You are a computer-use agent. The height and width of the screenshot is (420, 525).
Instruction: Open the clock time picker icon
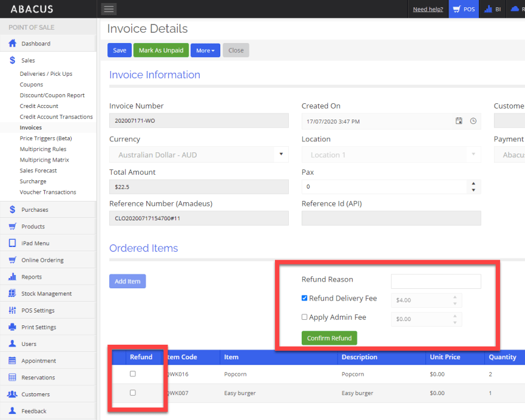473,121
